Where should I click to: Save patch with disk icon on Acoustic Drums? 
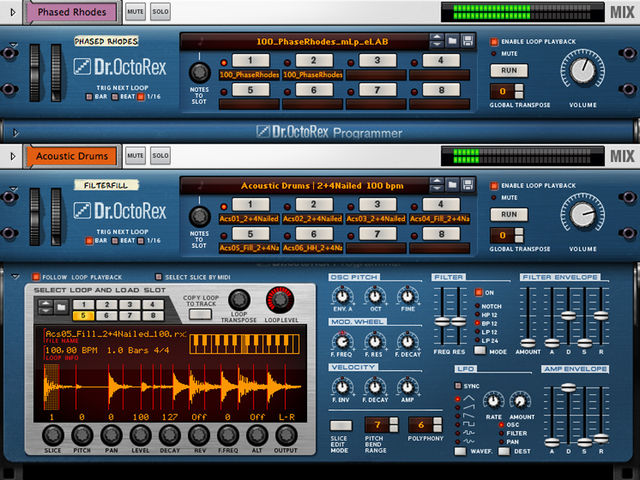click(x=468, y=185)
